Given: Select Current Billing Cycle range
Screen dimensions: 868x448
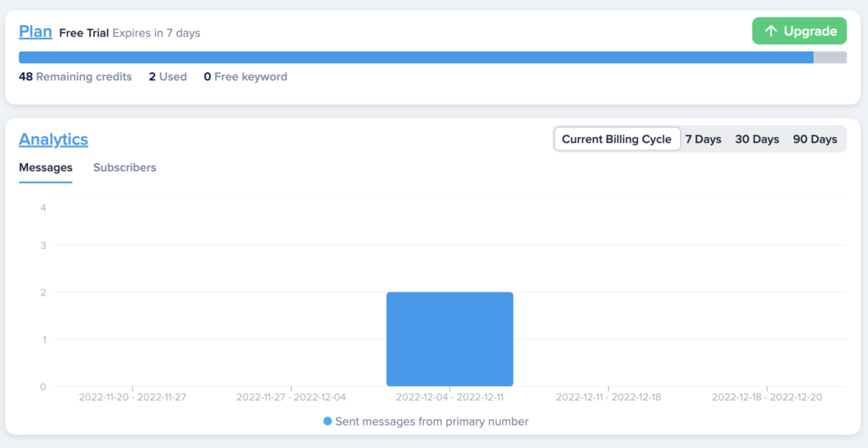Looking at the screenshot, I should tap(616, 139).
